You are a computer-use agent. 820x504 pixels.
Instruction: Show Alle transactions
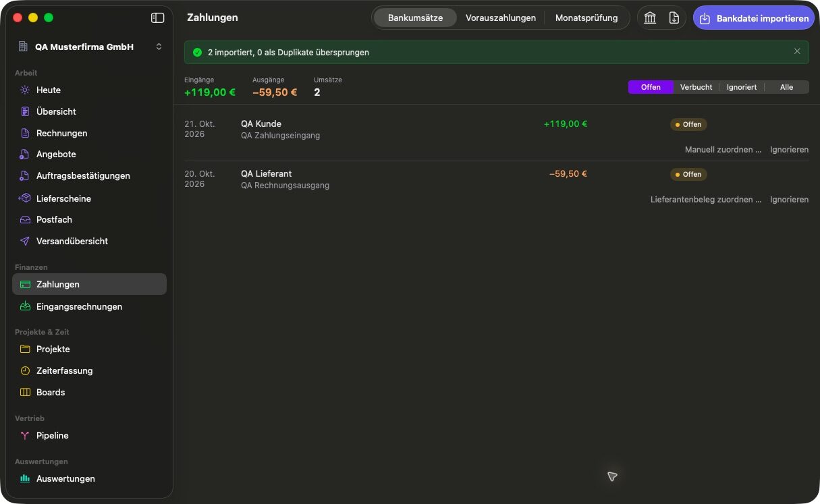tap(786, 87)
